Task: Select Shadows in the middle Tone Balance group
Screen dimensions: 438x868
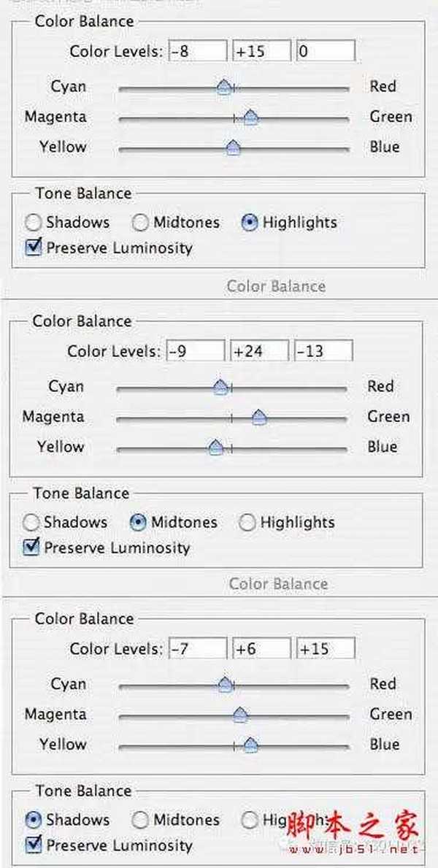Action: pyautogui.click(x=31, y=523)
